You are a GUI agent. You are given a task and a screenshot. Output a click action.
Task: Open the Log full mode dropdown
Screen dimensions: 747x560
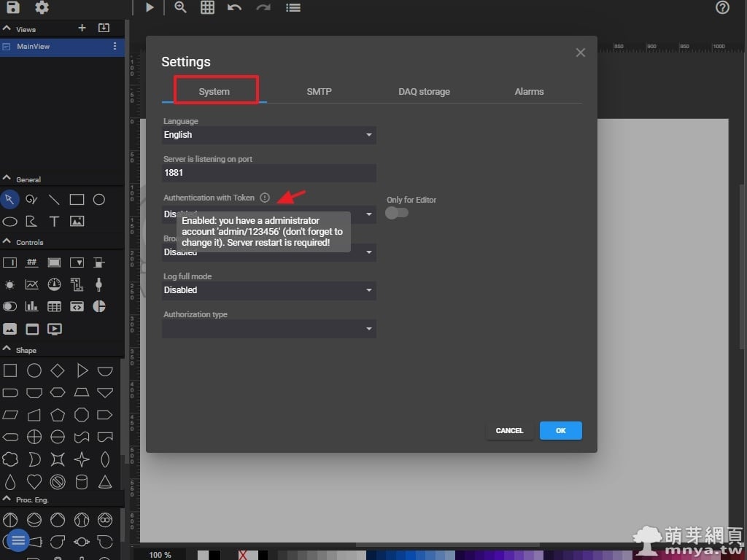[268, 290]
